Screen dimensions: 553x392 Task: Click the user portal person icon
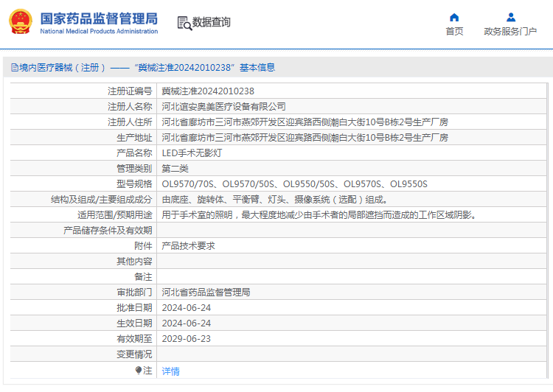coord(511,17)
